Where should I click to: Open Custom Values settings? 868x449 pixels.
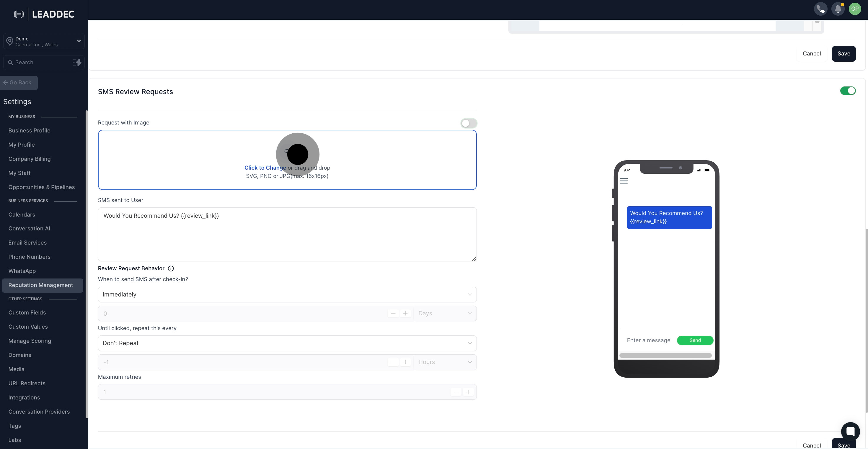click(28, 327)
